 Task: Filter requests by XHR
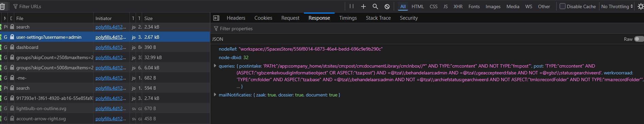point(458,6)
